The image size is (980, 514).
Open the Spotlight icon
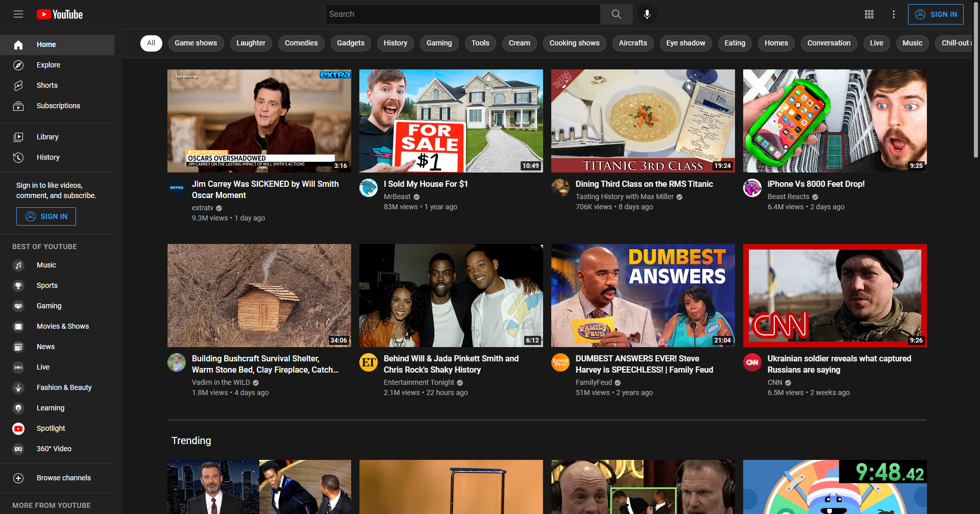tap(18, 429)
